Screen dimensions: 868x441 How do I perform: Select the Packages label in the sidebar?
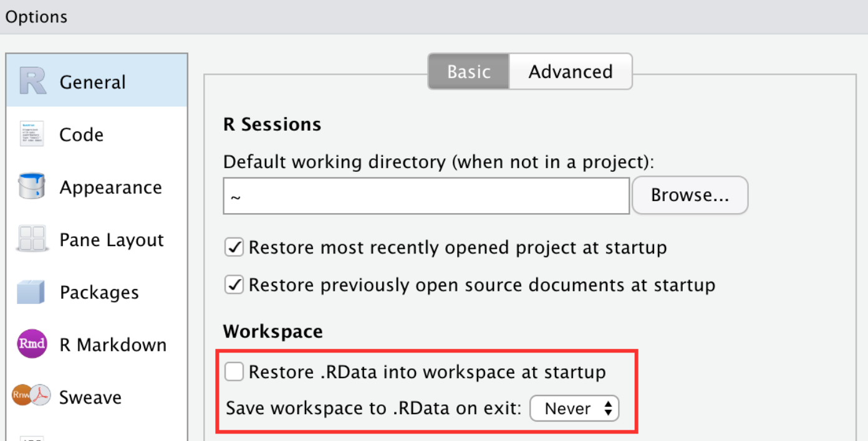tap(99, 293)
